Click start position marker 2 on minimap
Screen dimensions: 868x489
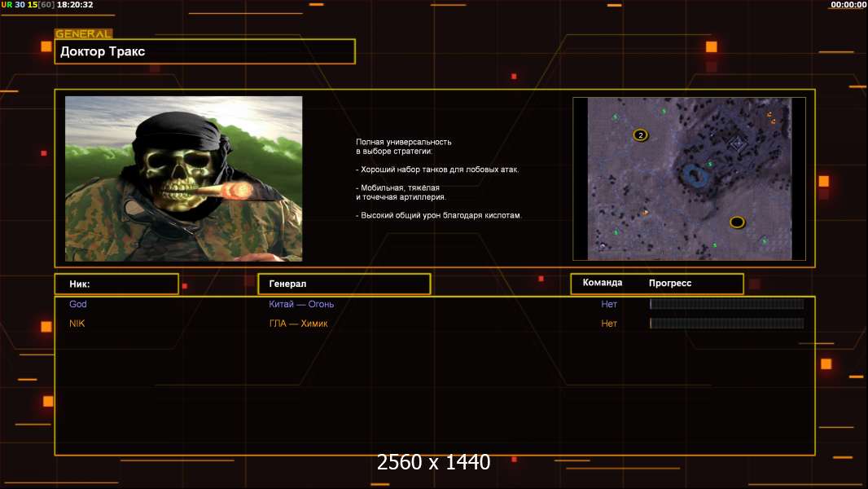point(640,135)
